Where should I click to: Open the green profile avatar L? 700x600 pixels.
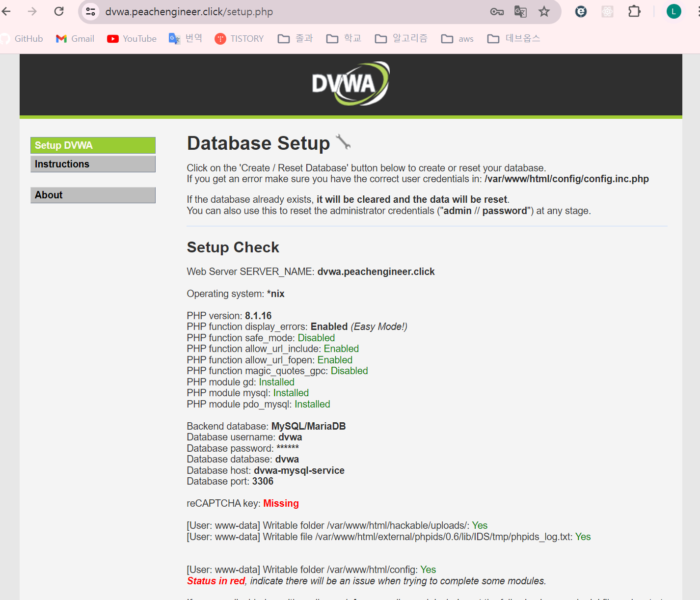tap(673, 11)
